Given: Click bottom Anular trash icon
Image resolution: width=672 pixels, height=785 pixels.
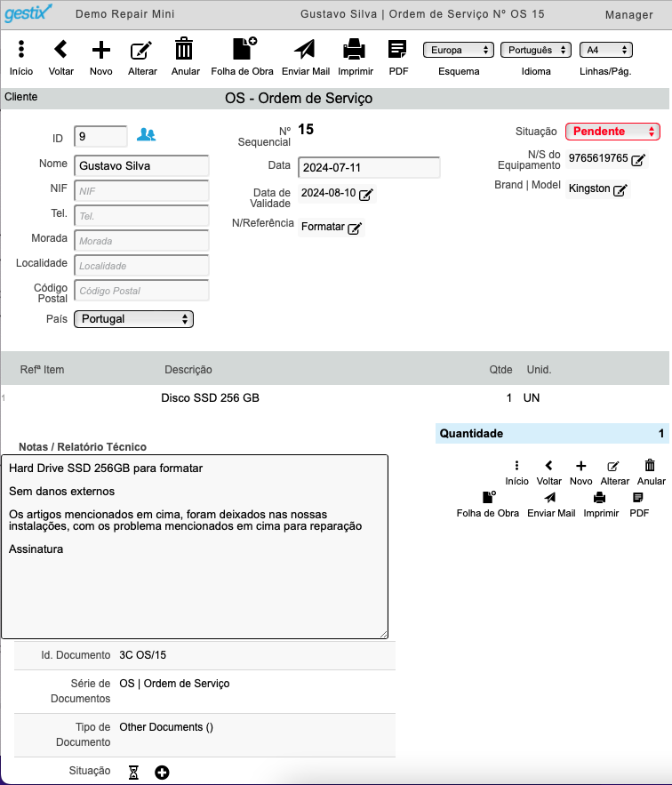Looking at the screenshot, I should [x=650, y=465].
